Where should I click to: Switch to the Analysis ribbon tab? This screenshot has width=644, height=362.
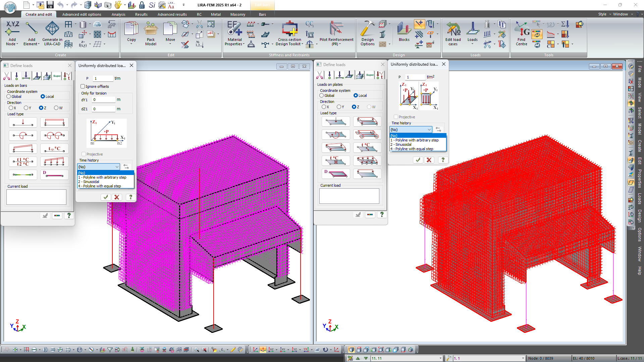point(118,14)
